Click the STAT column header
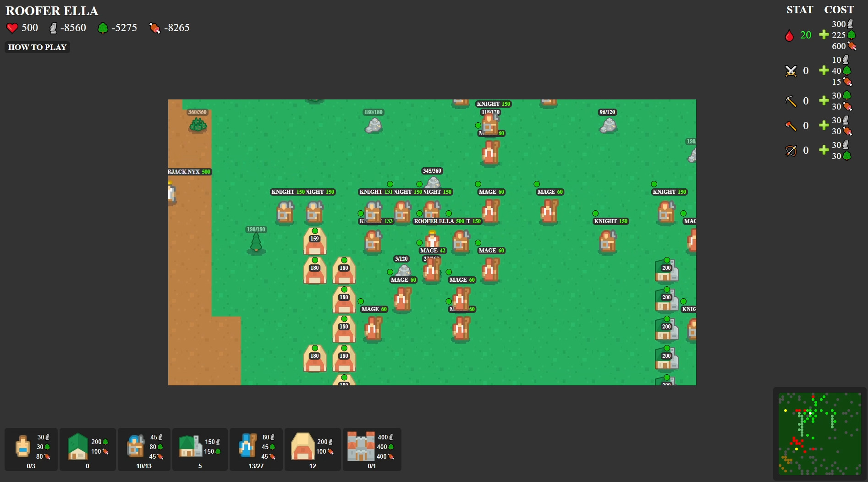This screenshot has height=482, width=868. 800,10
